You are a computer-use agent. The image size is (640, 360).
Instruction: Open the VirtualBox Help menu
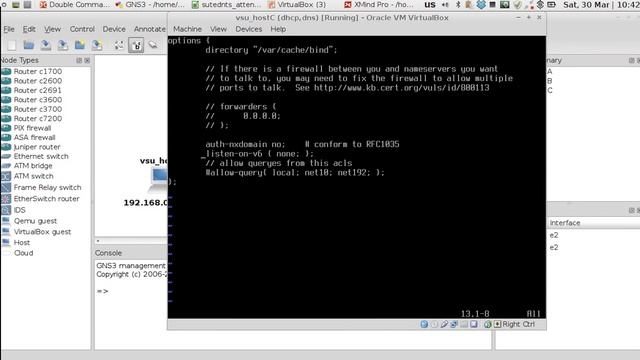(278, 29)
